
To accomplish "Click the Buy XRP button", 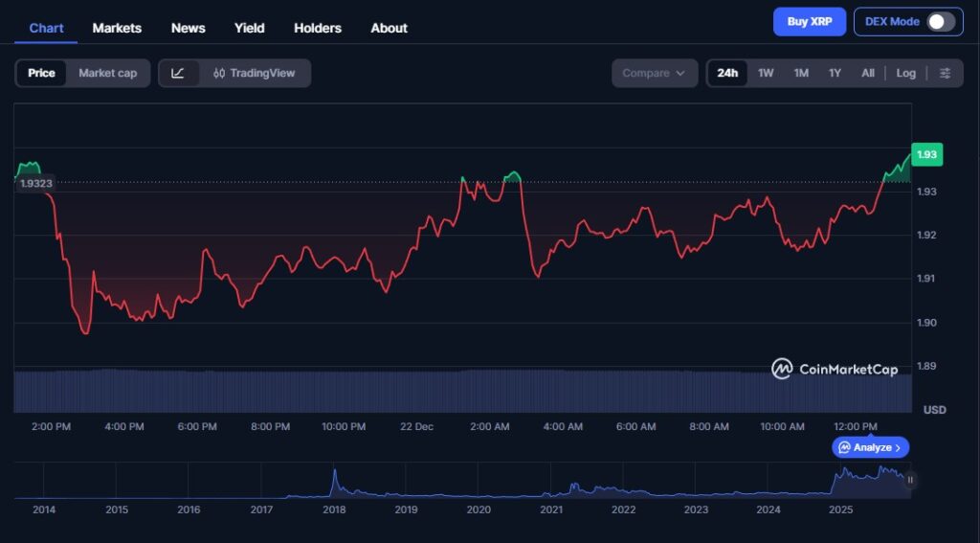I will click(810, 22).
